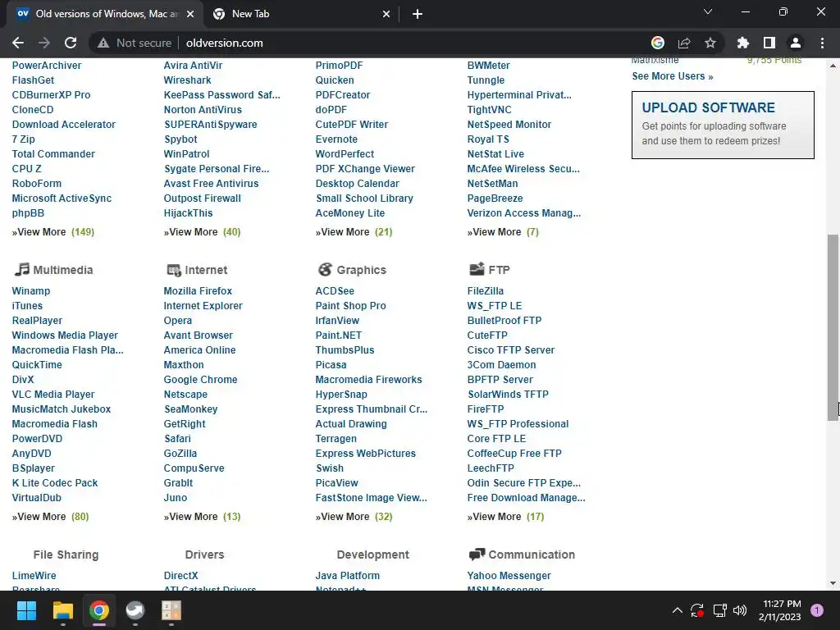Open the See More Users link
Image resolution: width=840 pixels, height=630 pixels.
[x=673, y=76]
